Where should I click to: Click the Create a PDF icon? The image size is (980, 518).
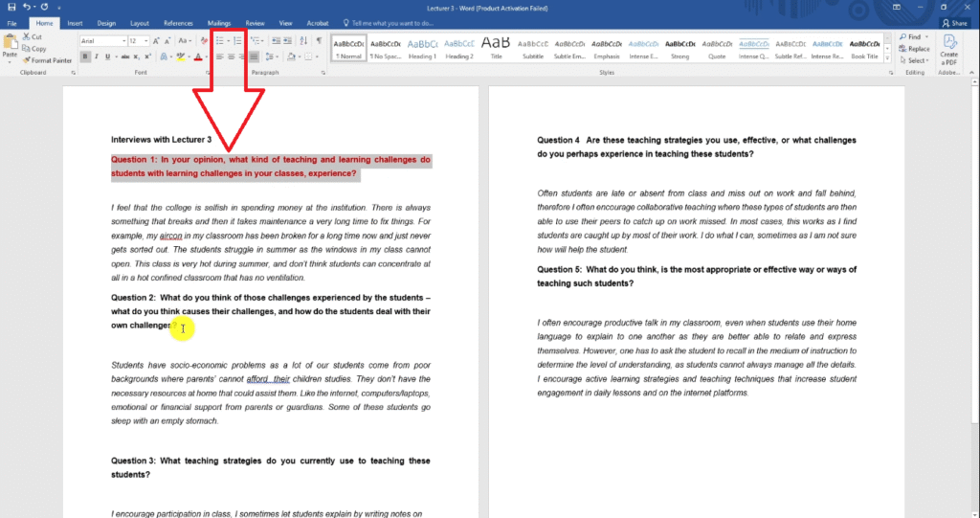(x=948, y=48)
